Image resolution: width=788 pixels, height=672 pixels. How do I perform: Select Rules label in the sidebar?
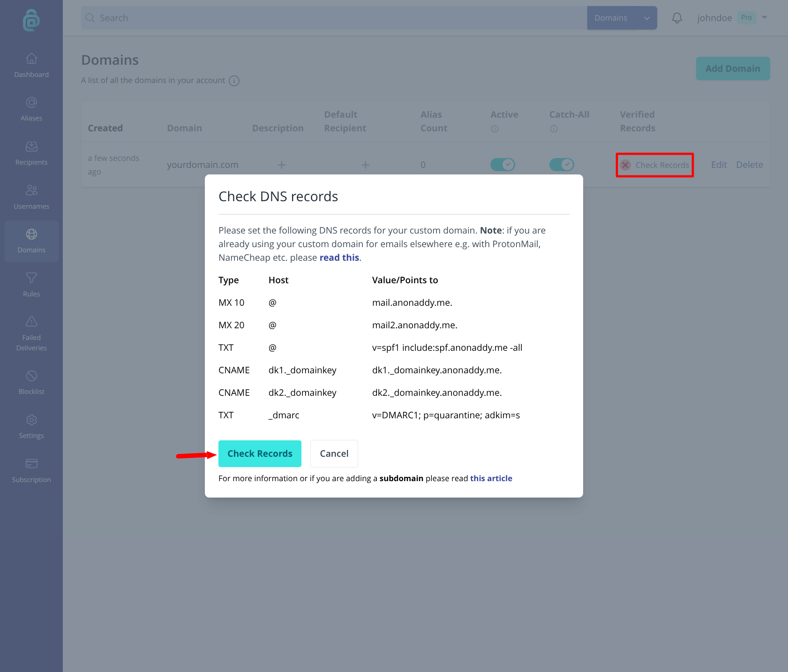(x=31, y=294)
